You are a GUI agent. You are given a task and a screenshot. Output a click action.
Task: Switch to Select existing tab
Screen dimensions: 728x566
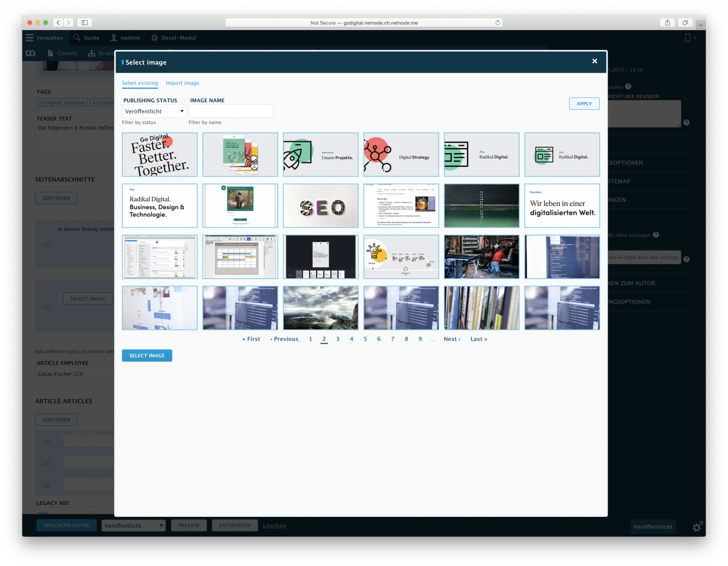coord(140,83)
